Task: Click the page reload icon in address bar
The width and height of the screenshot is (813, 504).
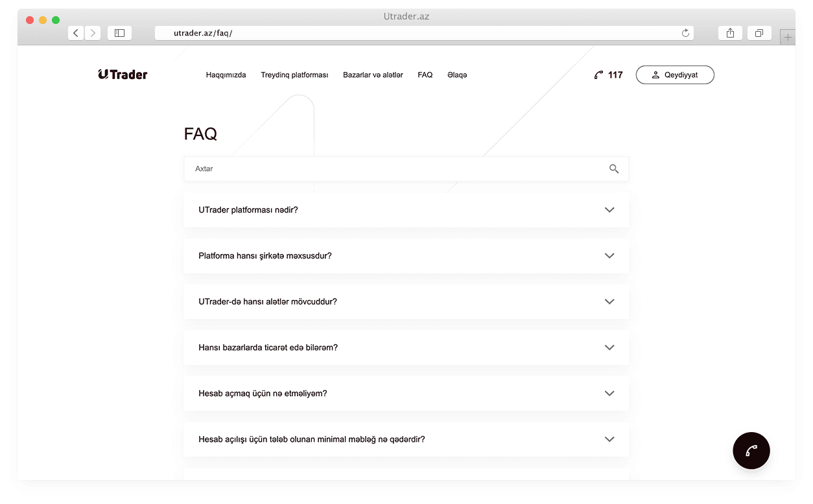Action: pyautogui.click(x=685, y=32)
